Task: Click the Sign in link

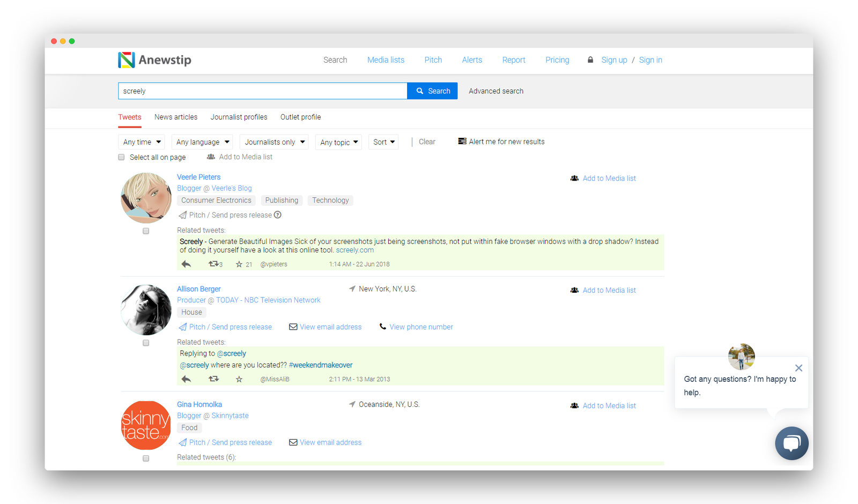Action: pyautogui.click(x=650, y=60)
